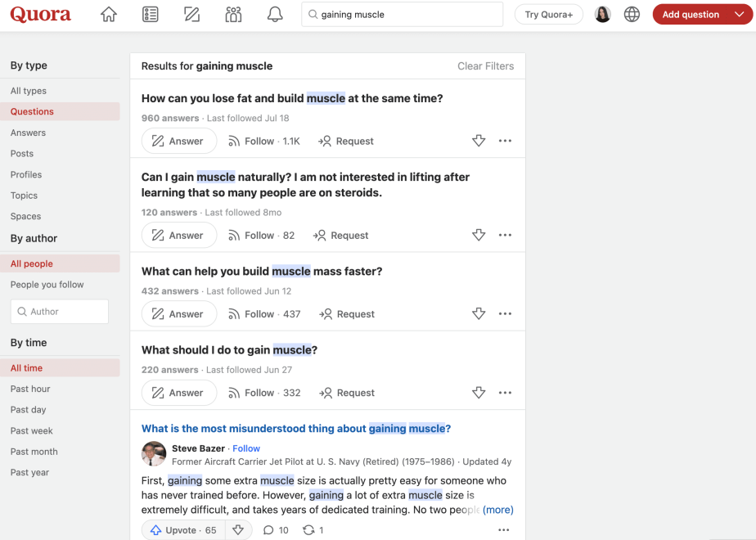Bookmark the first question with the save icon
Image resolution: width=756 pixels, height=540 pixels.
point(479,141)
